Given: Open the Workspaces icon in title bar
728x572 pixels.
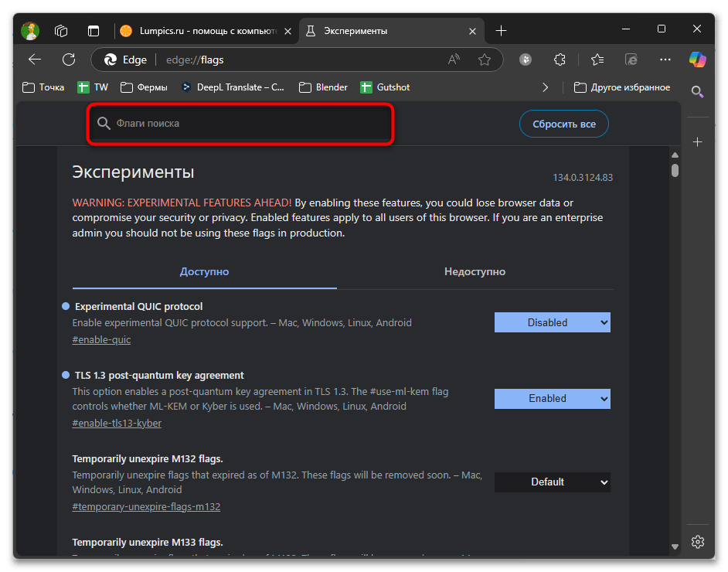Looking at the screenshot, I should pyautogui.click(x=62, y=31).
